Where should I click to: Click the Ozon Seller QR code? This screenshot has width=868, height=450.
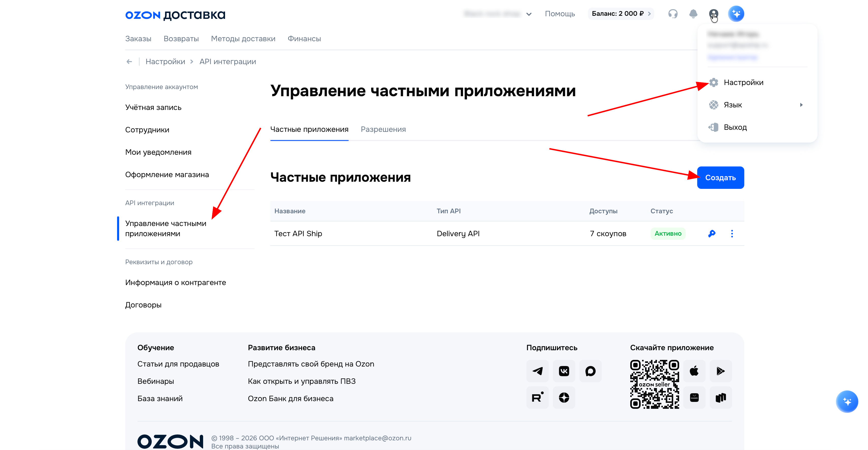(654, 384)
